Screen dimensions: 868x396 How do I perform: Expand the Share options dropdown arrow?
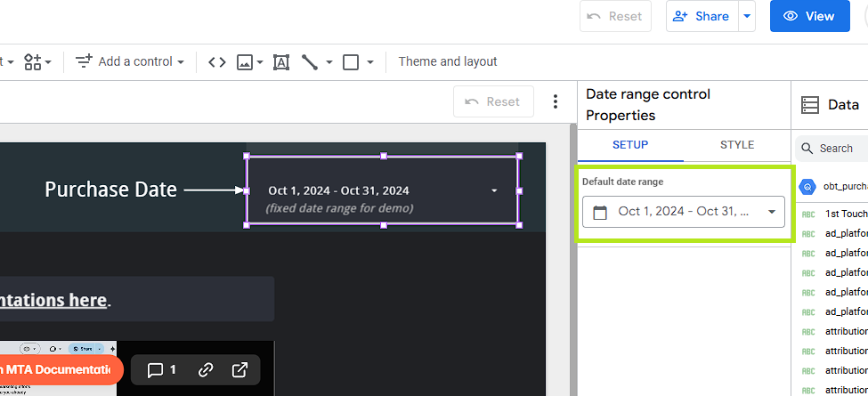point(747,16)
